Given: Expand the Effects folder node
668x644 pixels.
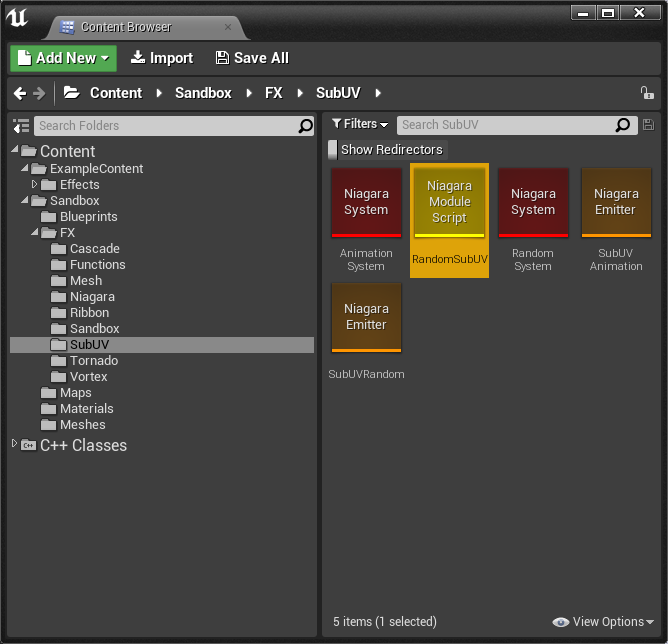Looking at the screenshot, I should coord(35,184).
